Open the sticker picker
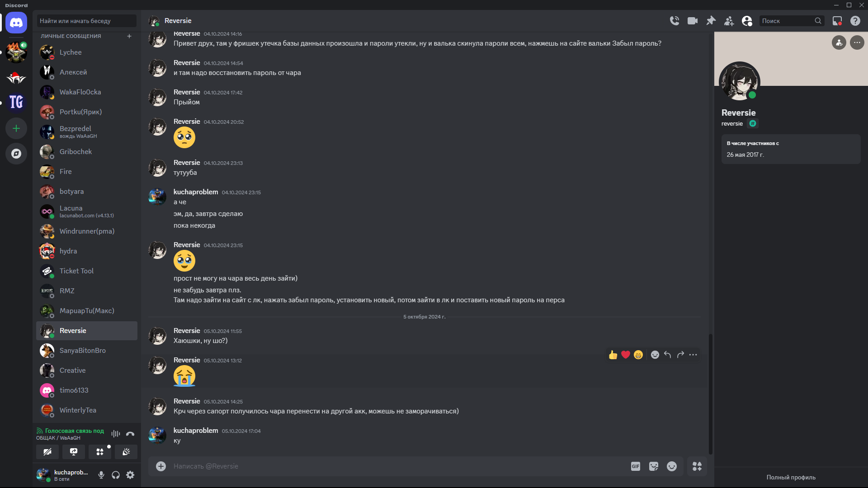The image size is (868, 488). click(x=654, y=466)
